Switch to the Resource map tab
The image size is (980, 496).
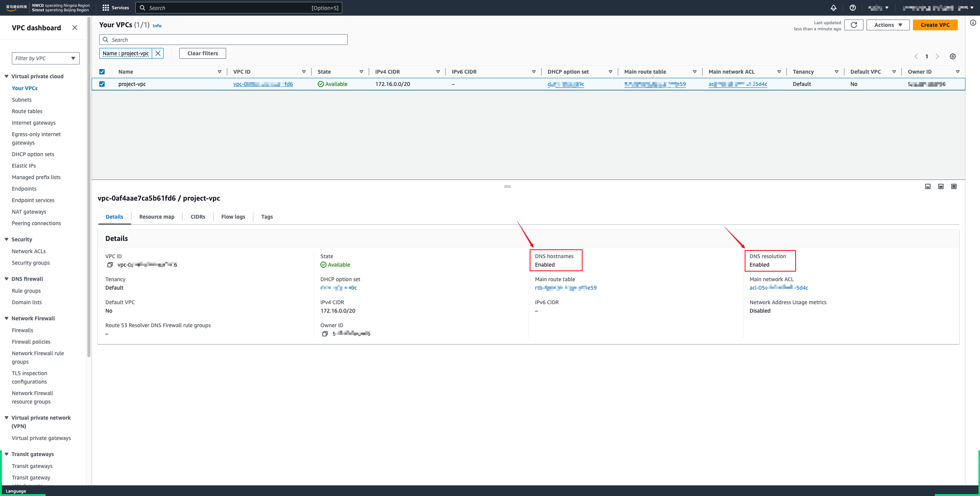pos(156,217)
